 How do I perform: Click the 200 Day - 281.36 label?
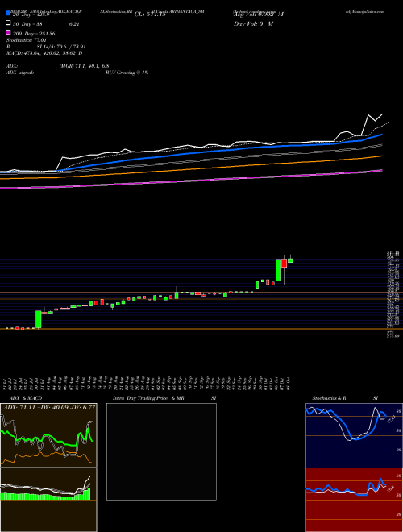coord(34,34)
